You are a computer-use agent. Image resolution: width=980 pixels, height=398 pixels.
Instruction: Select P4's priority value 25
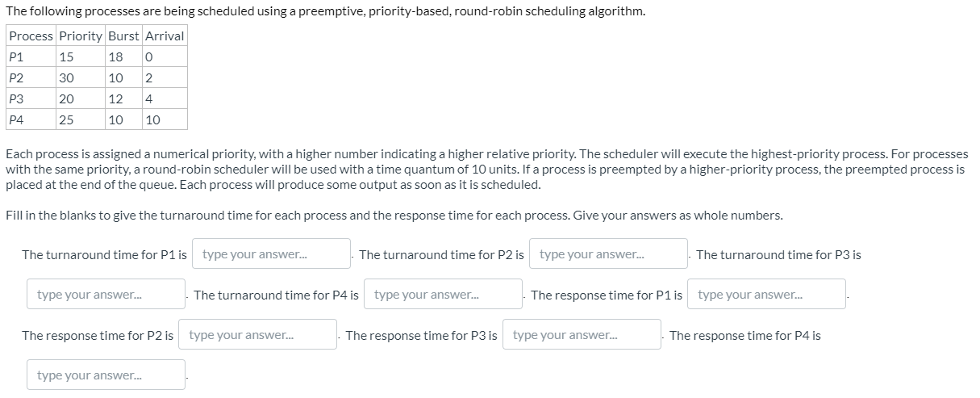(81, 119)
